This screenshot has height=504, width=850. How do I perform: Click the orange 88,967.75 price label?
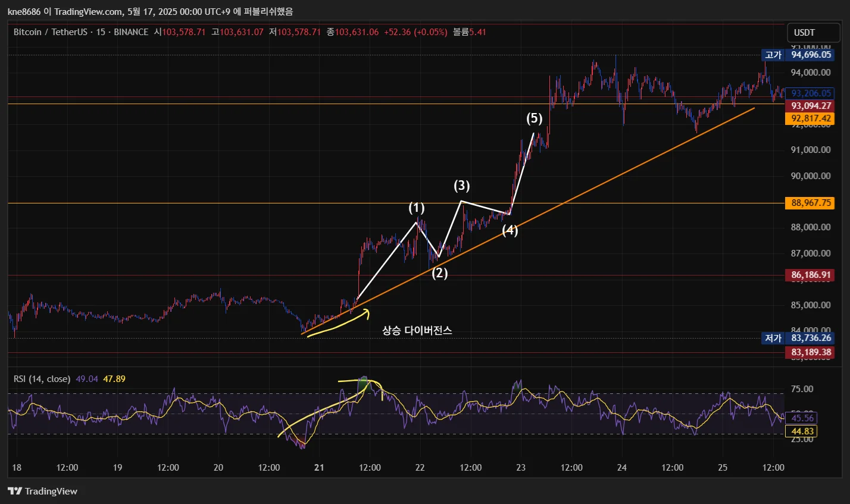tap(810, 203)
